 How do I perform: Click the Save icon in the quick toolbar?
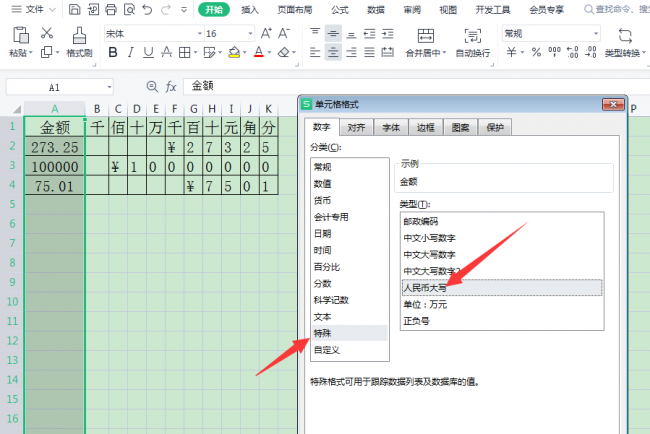click(74, 9)
